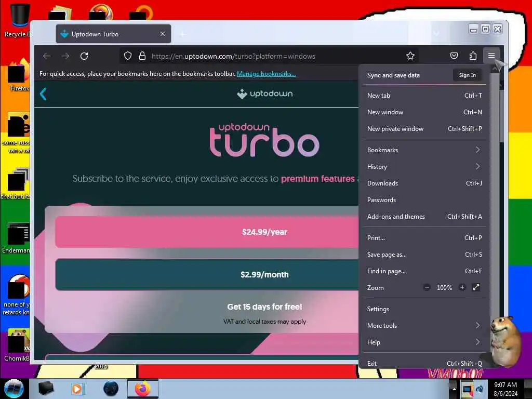Expand the Help submenu
The image size is (532, 399).
coord(424,342)
